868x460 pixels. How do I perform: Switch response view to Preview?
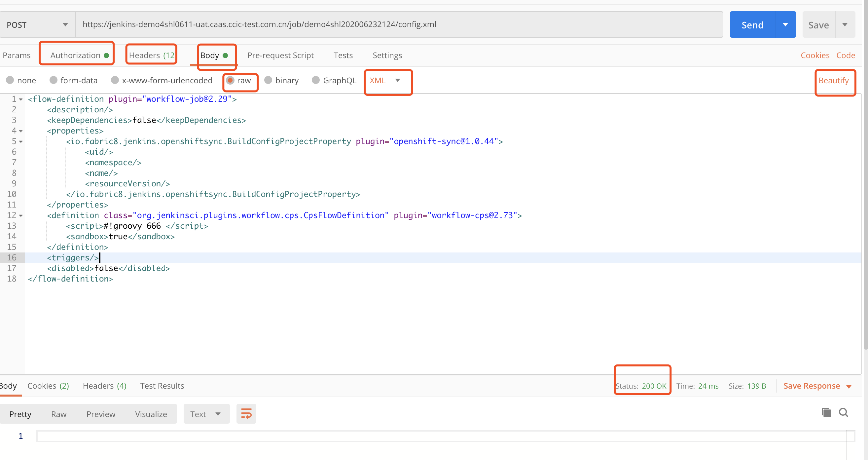click(x=101, y=413)
